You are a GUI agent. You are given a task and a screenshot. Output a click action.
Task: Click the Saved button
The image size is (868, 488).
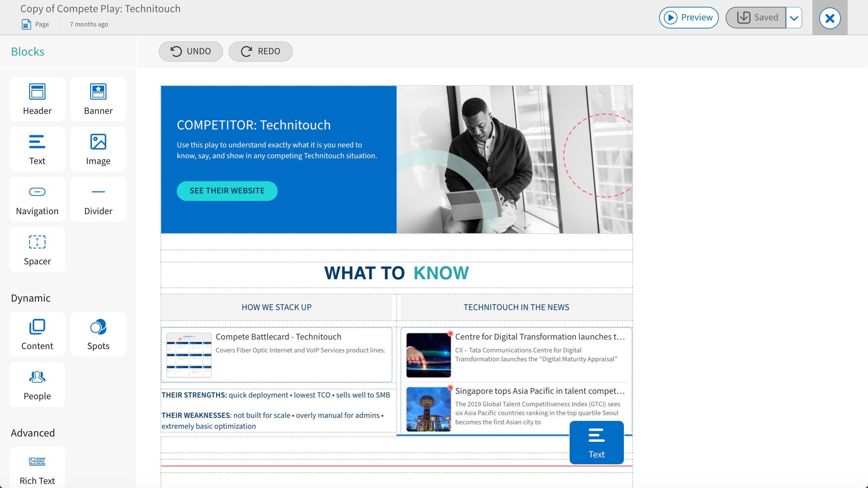click(x=756, y=18)
